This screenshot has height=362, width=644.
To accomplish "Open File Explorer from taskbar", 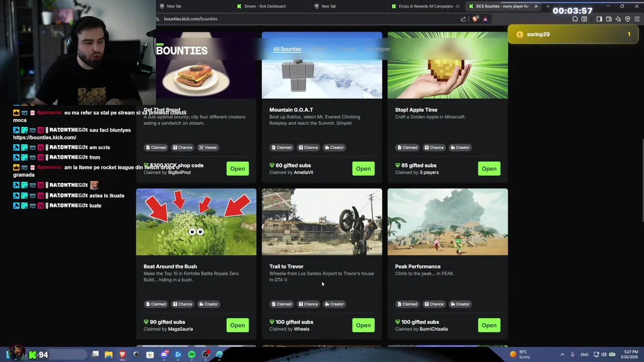I will coord(109,354).
